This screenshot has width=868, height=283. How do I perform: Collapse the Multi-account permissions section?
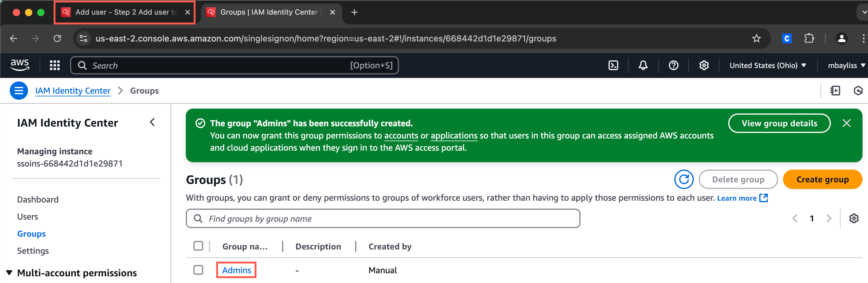[9, 273]
